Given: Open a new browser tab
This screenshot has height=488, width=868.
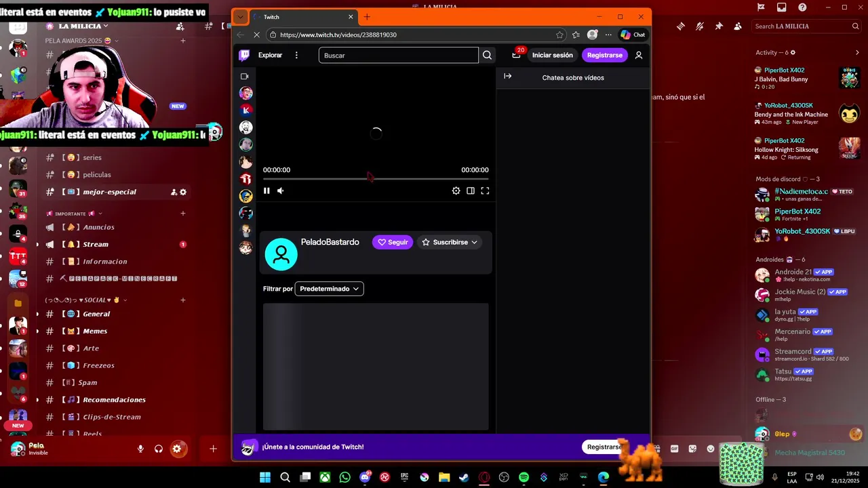Looking at the screenshot, I should click(x=367, y=17).
